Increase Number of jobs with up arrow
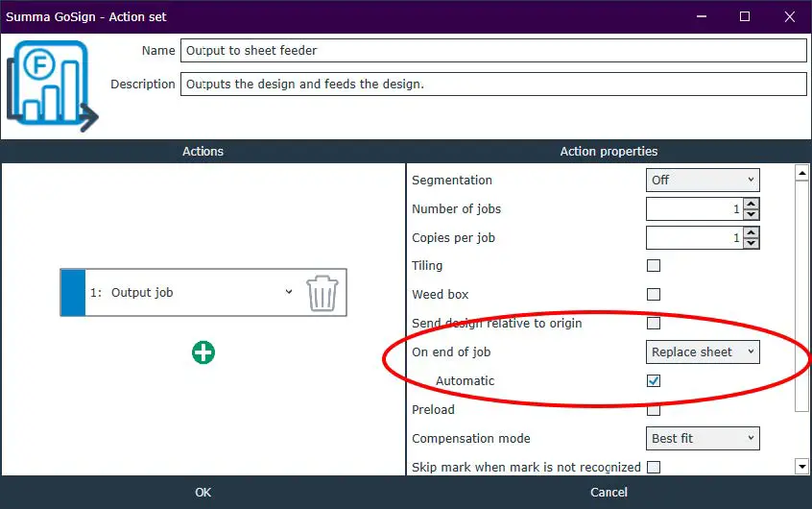Screen dimensions: 812x509 coord(752,204)
